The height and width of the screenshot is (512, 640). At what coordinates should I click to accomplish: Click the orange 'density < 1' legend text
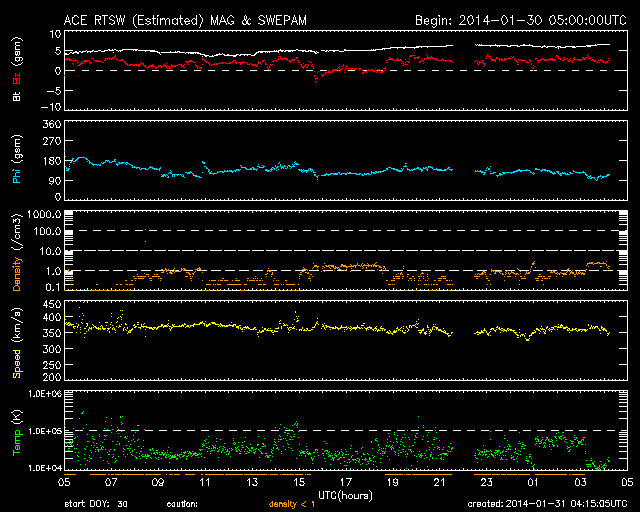click(291, 504)
